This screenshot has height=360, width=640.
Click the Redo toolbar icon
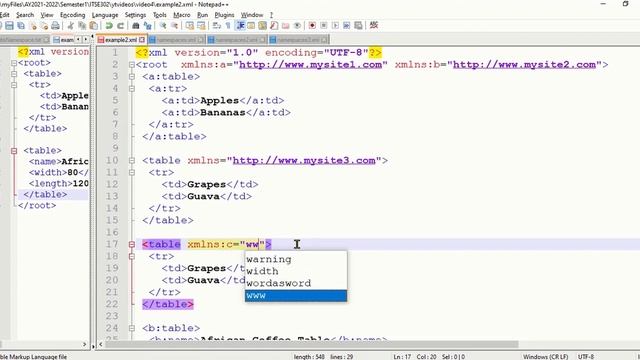point(120,26)
